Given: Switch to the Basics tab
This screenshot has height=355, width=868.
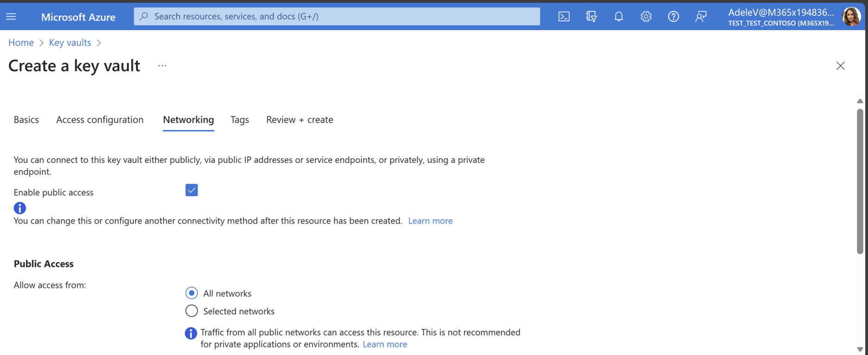Looking at the screenshot, I should coord(26,120).
